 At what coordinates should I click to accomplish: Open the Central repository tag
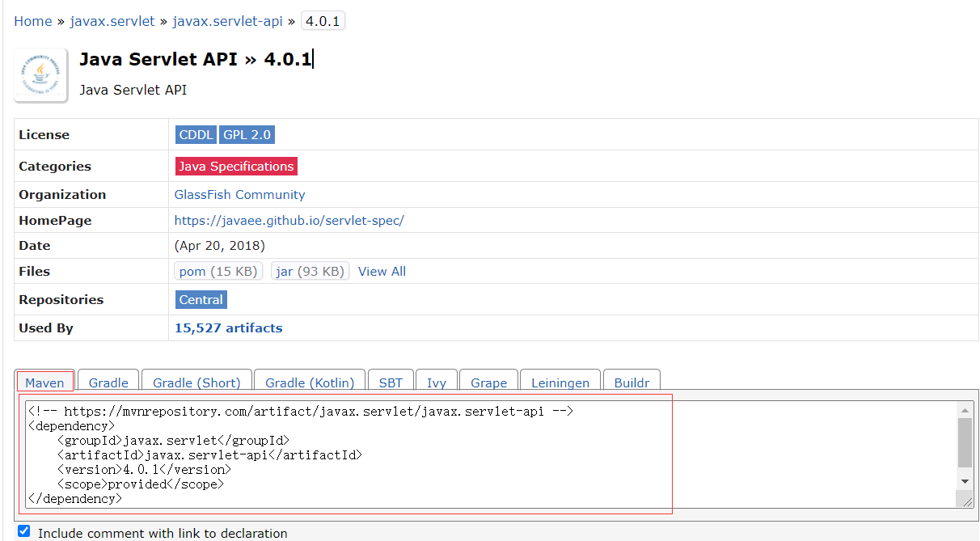pyautogui.click(x=201, y=299)
